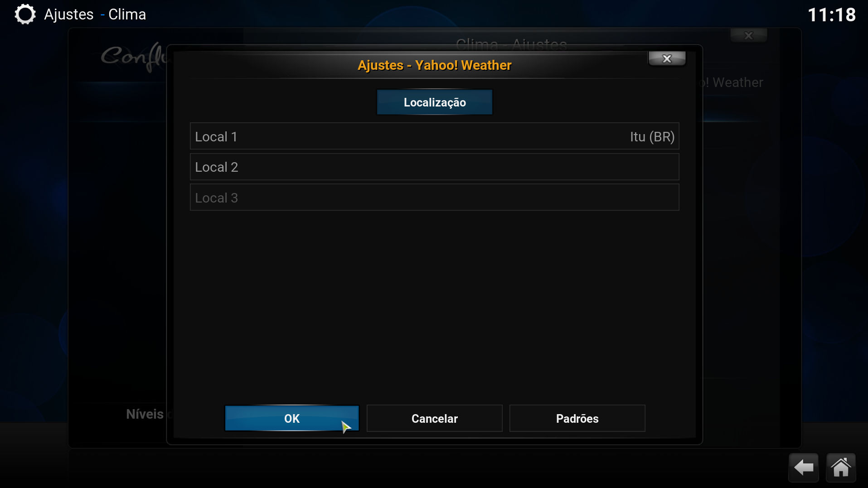Select the greyed-out Local 3 entry
The image size is (868, 488).
(434, 198)
